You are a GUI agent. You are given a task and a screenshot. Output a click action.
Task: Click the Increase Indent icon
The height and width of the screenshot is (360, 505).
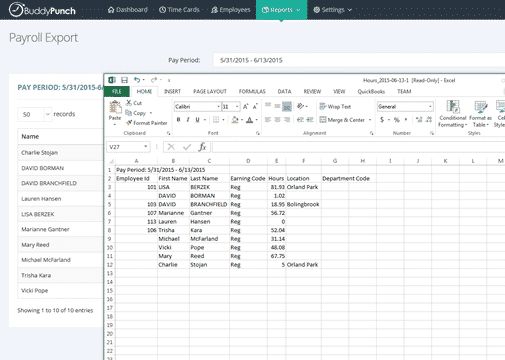(x=310, y=120)
